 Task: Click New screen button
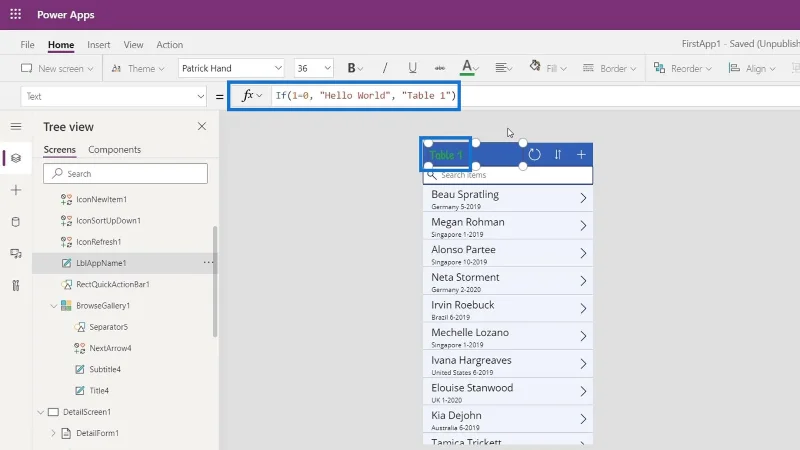[57, 68]
